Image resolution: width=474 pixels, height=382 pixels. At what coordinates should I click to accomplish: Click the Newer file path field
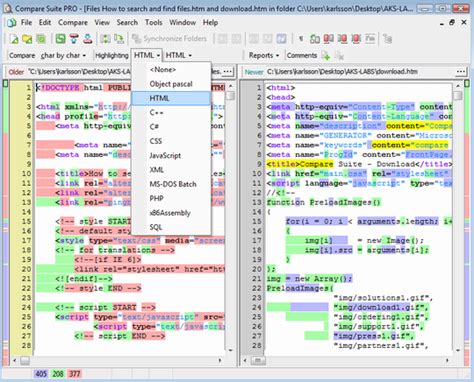coord(360,72)
